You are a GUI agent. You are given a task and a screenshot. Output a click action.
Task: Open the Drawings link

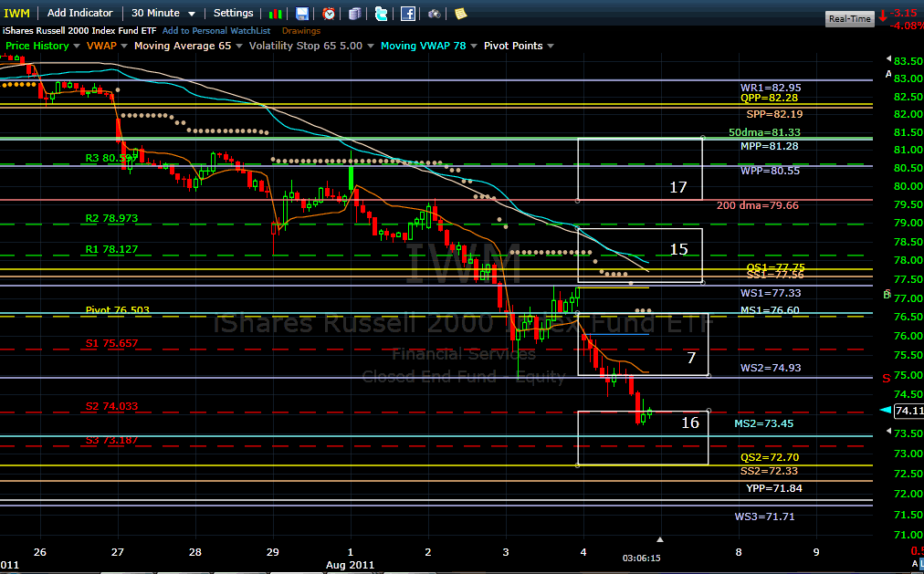point(301,31)
